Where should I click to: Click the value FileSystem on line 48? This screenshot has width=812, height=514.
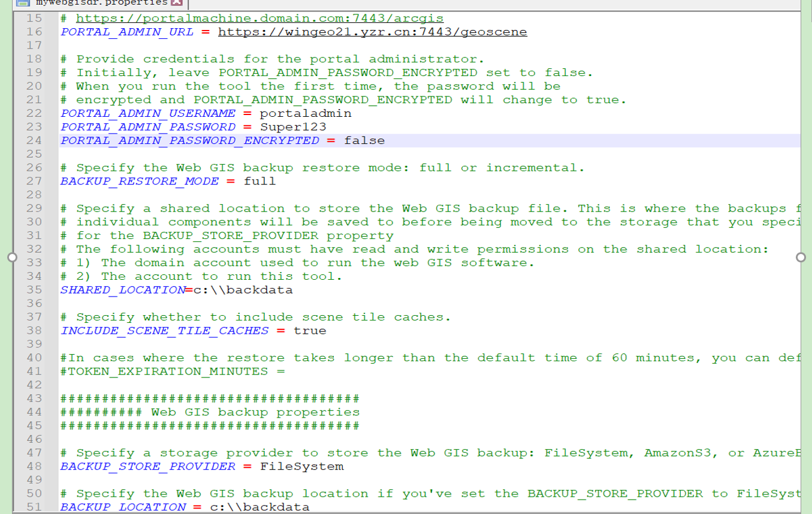coord(301,466)
